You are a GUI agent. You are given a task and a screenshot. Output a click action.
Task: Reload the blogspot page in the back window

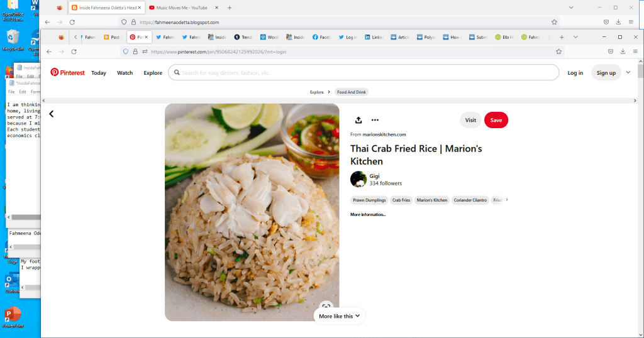(x=72, y=22)
